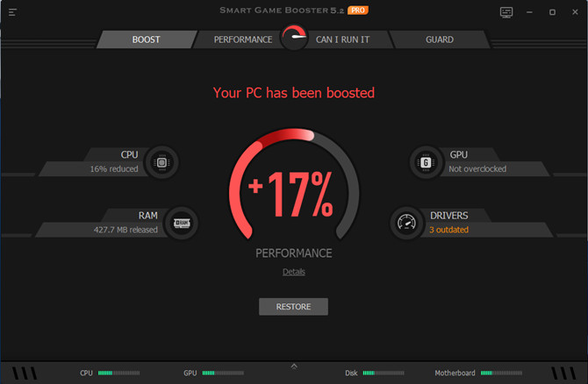This screenshot has width=588, height=384.
Task: Click the orange PRO badge
Action: click(x=358, y=11)
